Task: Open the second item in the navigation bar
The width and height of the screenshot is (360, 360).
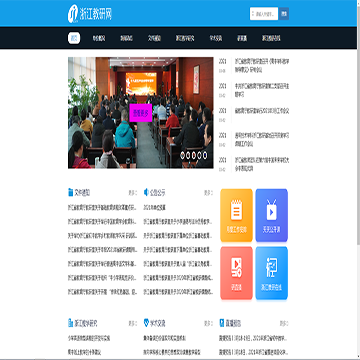Action: point(99,38)
